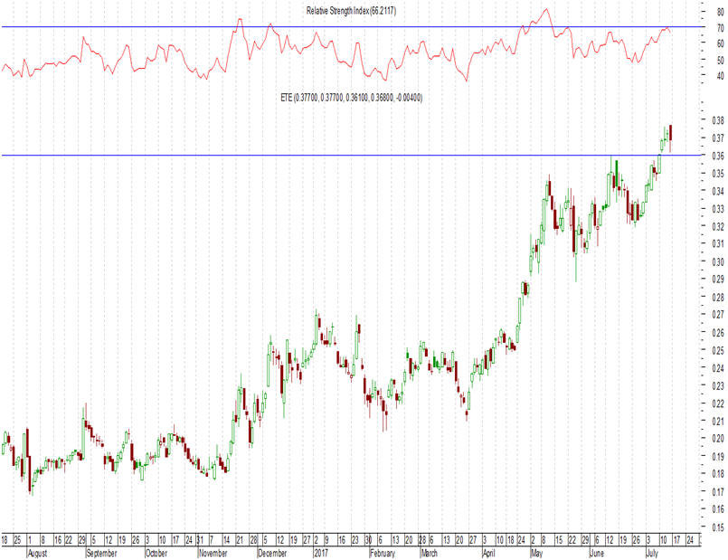Select the ETE price data header text

pyautogui.click(x=352, y=98)
